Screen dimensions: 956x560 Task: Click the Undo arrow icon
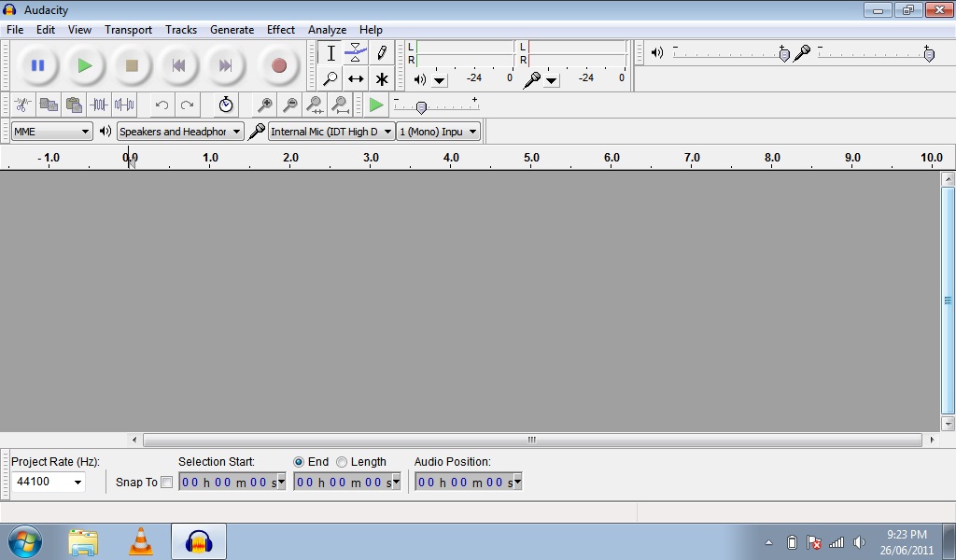click(162, 105)
